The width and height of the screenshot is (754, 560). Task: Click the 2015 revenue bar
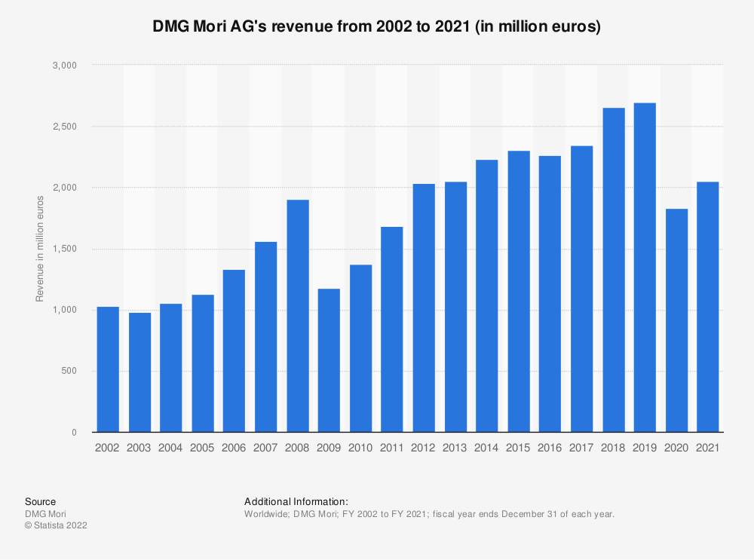518,292
